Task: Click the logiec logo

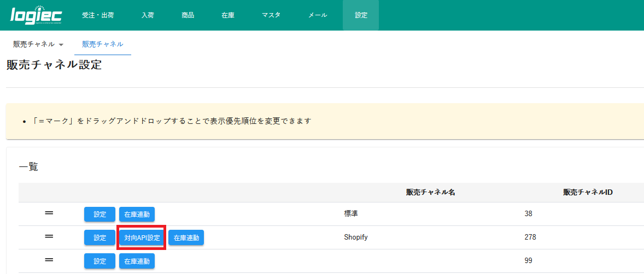Action: point(36,15)
